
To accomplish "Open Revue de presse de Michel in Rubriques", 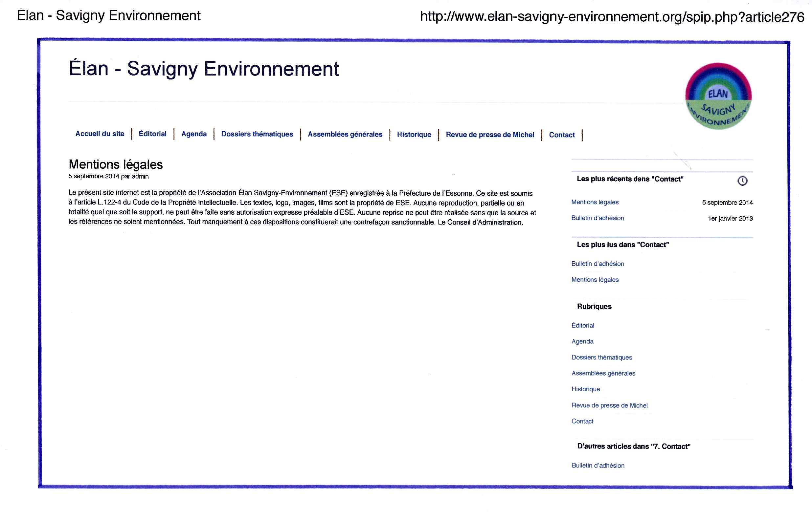I will (x=609, y=405).
